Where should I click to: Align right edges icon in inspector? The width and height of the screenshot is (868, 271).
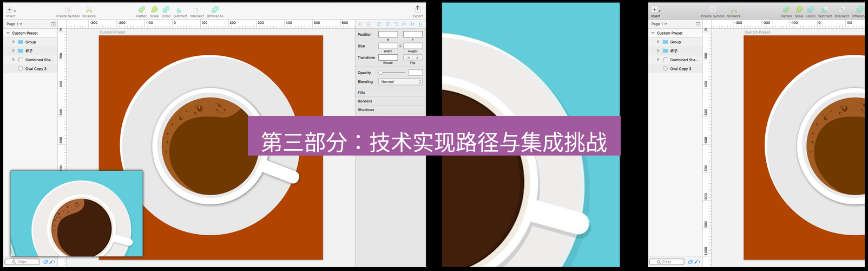click(x=396, y=24)
